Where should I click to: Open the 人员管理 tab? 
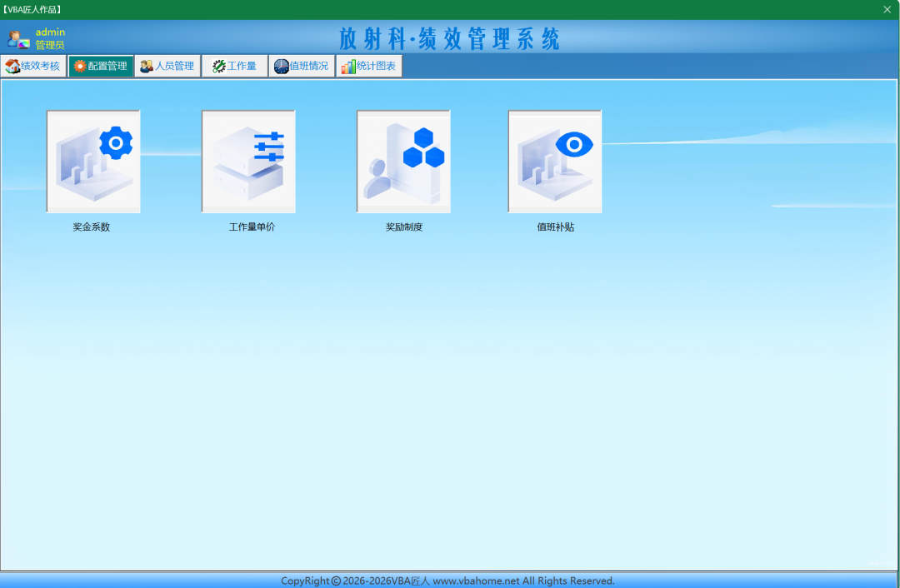click(167, 66)
